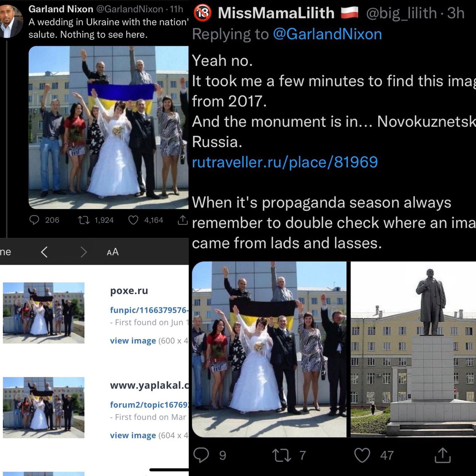Reply to MissMamaLilith's tweet with 9 comments
476x476 pixels.
[201, 455]
